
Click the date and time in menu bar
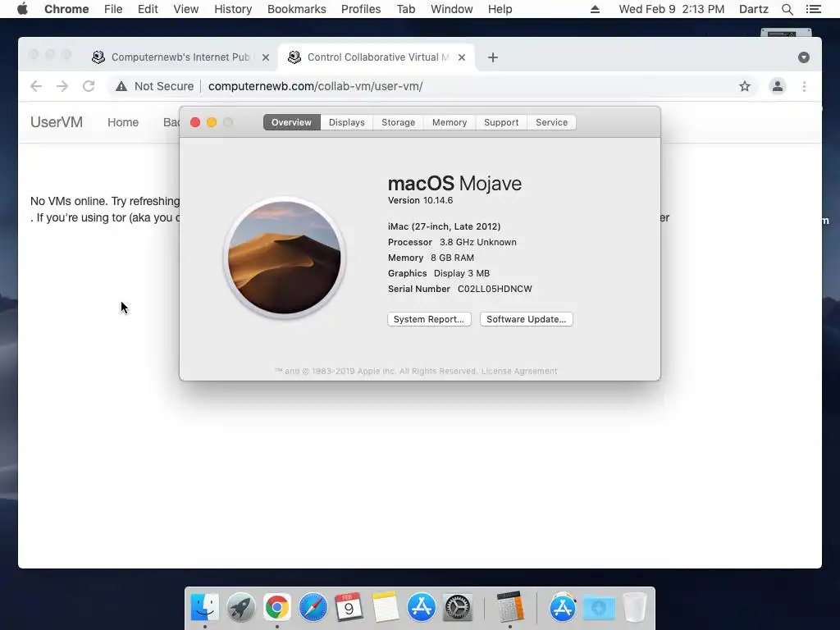[x=671, y=9]
